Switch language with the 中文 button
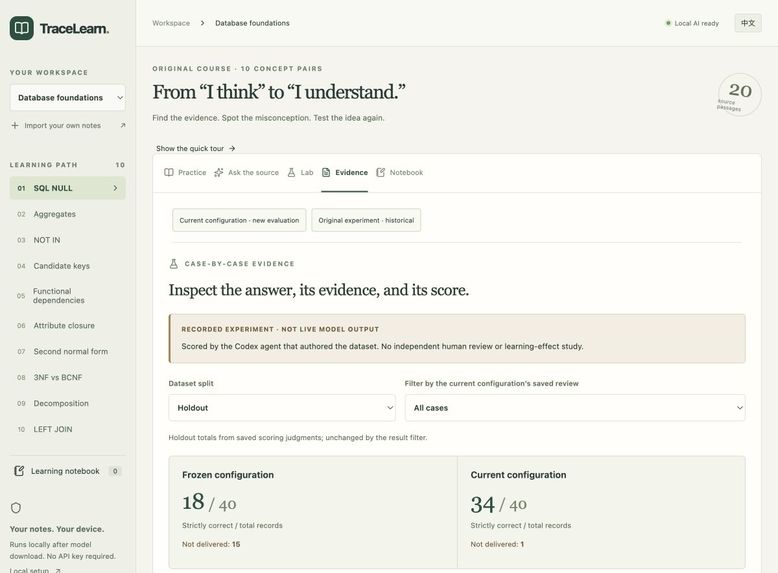This screenshot has height=573, width=778. point(748,23)
